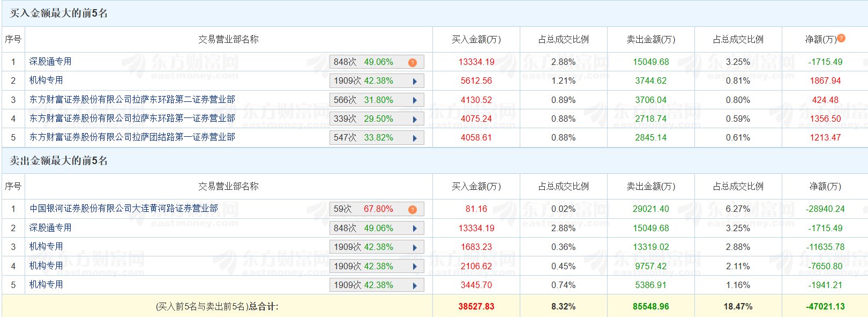This screenshot has width=868, height=317.
Task: Expand the 1909次 box in the -1941.21 row
Action: (415, 285)
